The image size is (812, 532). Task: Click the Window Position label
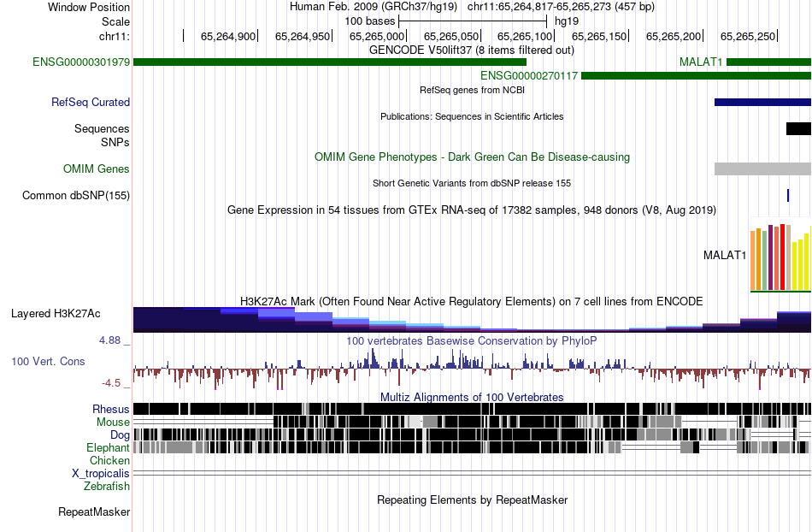point(89,7)
